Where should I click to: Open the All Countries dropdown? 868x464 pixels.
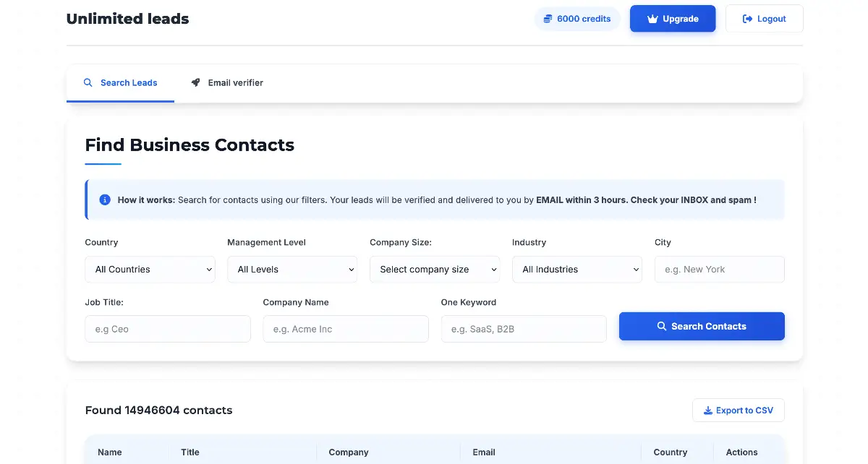pos(150,270)
